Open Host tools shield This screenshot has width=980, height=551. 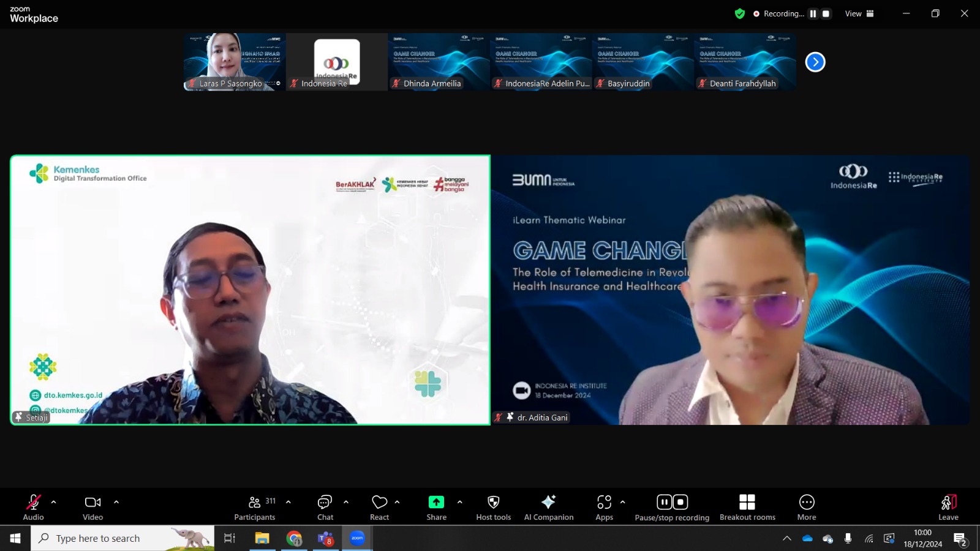pyautogui.click(x=494, y=508)
